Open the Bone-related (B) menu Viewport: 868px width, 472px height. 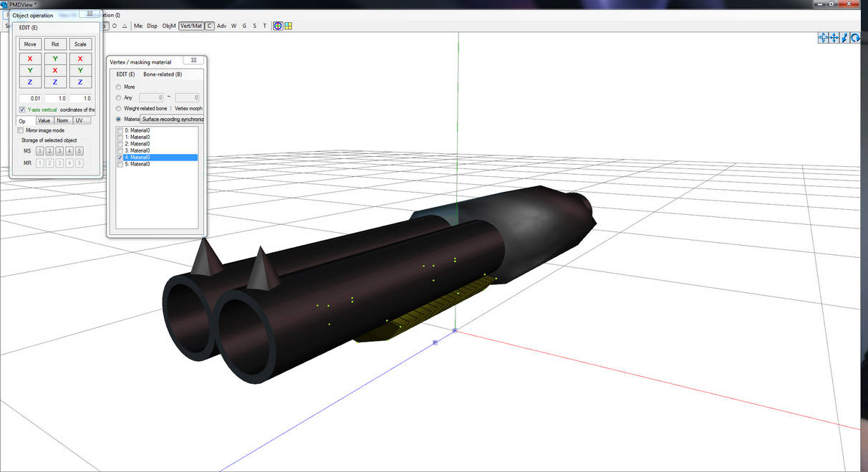click(x=163, y=74)
